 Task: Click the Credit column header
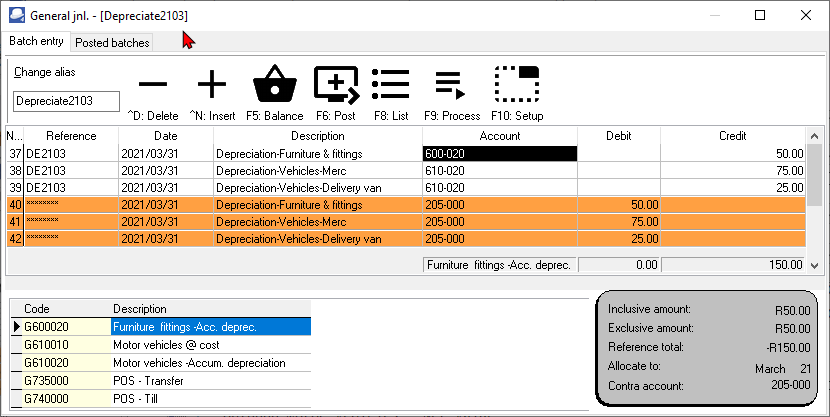click(x=733, y=136)
